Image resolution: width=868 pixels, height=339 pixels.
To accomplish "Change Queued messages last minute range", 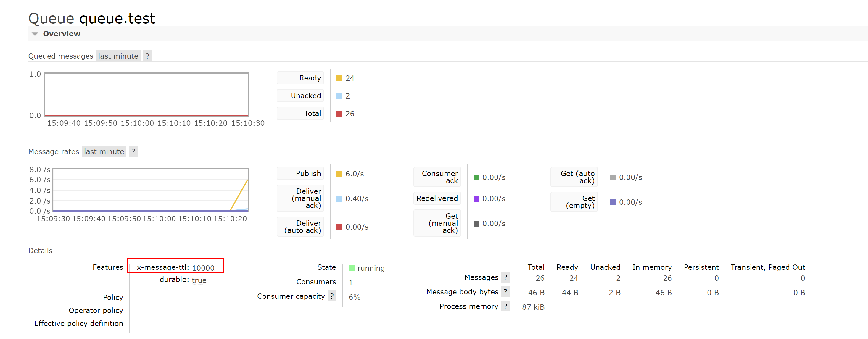I will 118,56.
